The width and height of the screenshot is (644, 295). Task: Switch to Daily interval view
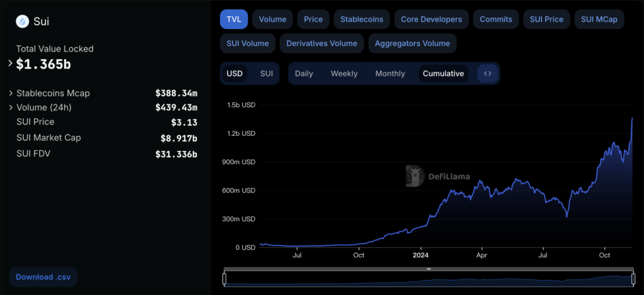[304, 74]
